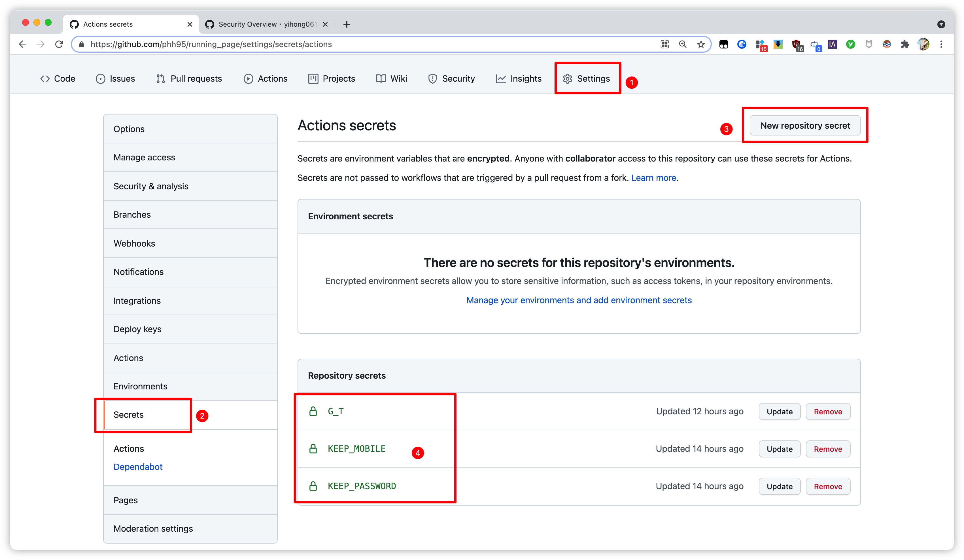
Task: Click the star bookmark icon in browser
Action: click(700, 45)
